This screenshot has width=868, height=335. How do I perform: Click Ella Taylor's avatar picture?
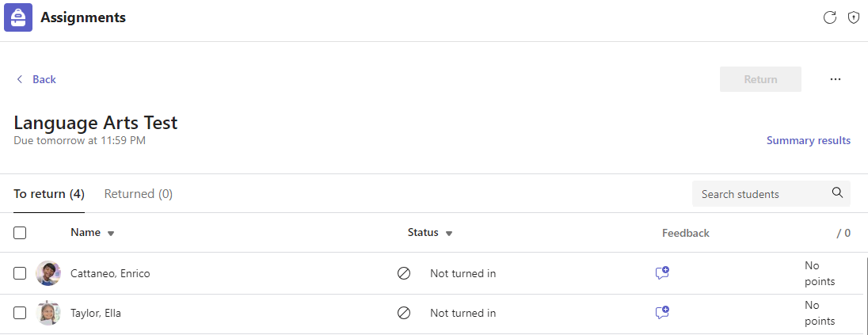(x=48, y=313)
